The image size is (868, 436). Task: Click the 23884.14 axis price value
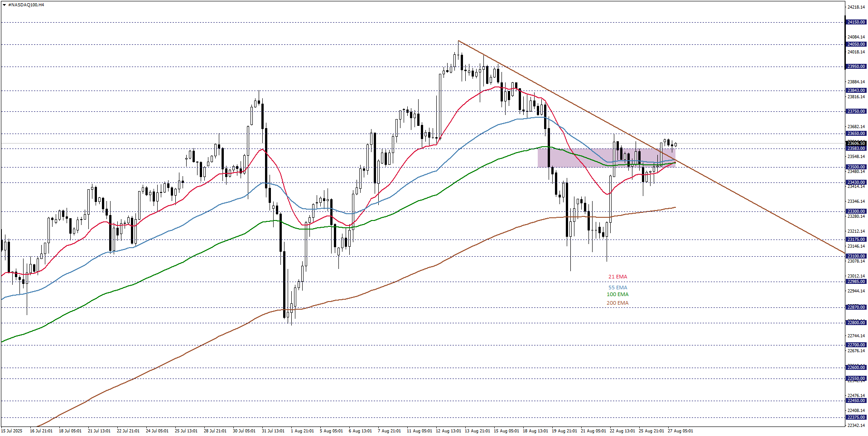(x=856, y=82)
